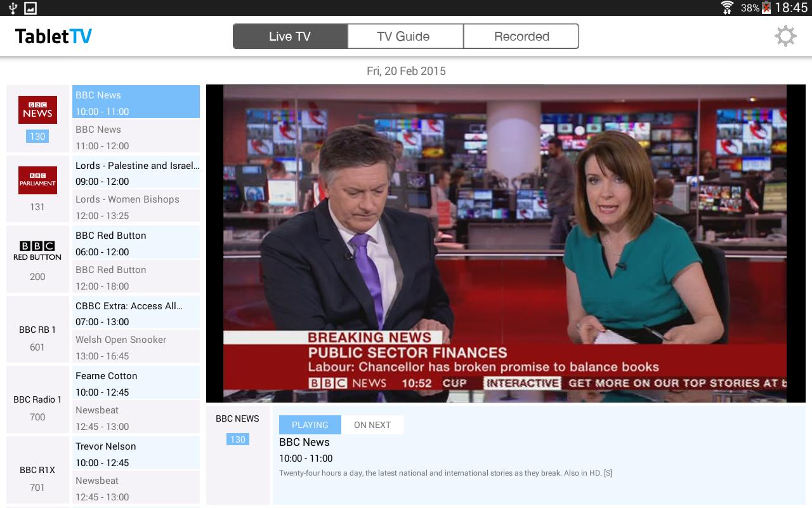Select BBC Red Button 12:00 - 18:00 entry
Viewport: 812px width, 508px height.
pos(136,277)
